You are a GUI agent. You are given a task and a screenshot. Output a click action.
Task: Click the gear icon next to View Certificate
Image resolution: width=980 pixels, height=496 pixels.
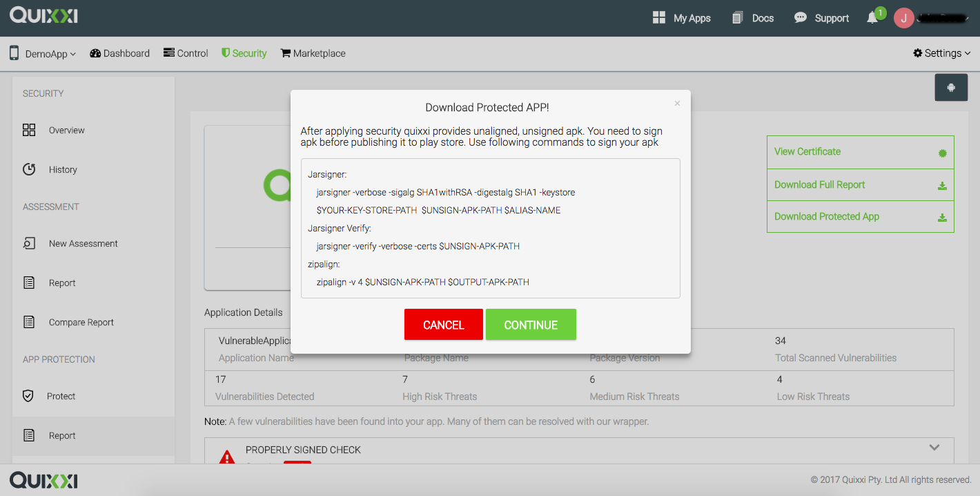pyautogui.click(x=942, y=152)
